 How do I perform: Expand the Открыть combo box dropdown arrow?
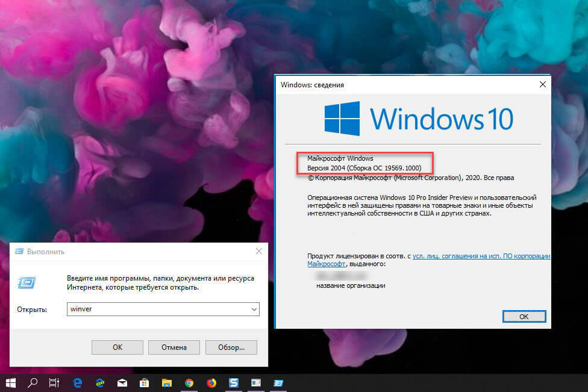[254, 309]
